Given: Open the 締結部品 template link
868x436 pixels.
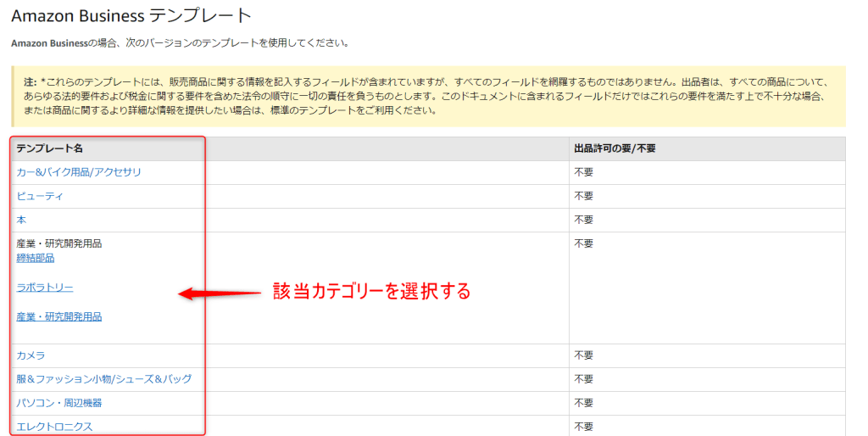Looking at the screenshot, I should tap(36, 258).
